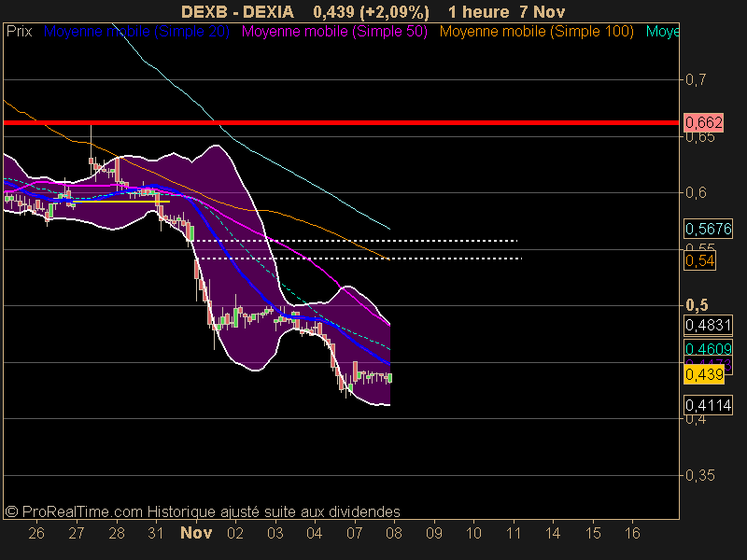This screenshot has height=560, width=747.
Task: Click the 0,6 price axis label
Action: (x=695, y=193)
